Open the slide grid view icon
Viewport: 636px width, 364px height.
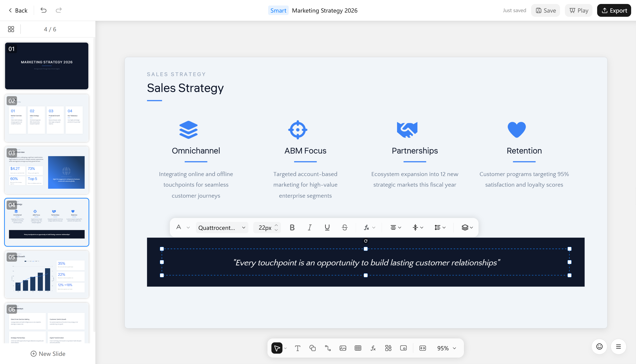click(11, 29)
